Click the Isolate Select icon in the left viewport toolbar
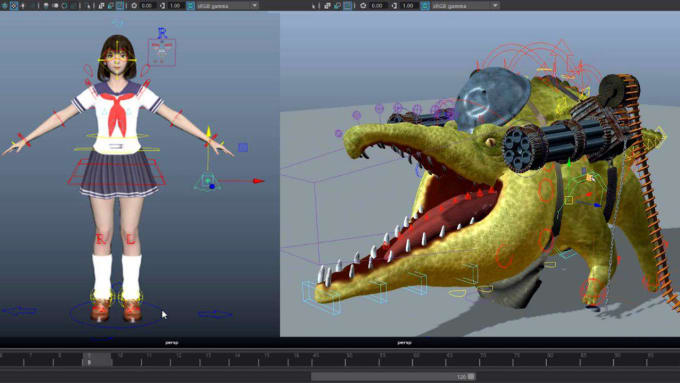Image resolution: width=680 pixels, height=383 pixels. tap(89, 6)
